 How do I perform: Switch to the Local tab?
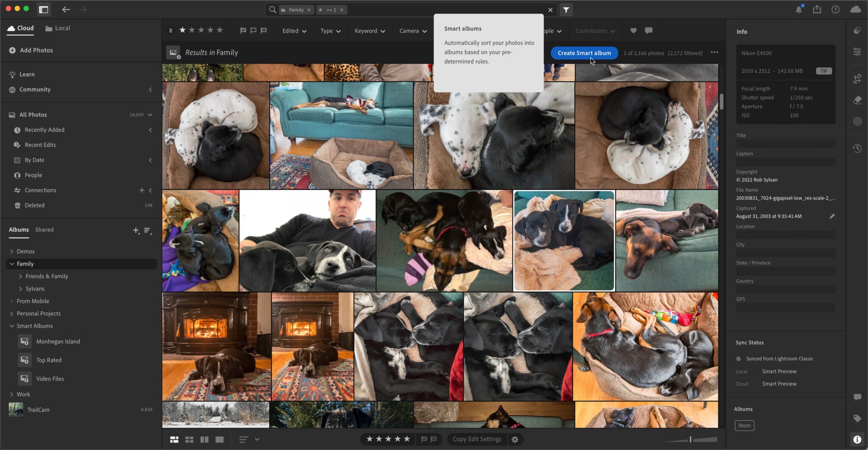click(58, 28)
